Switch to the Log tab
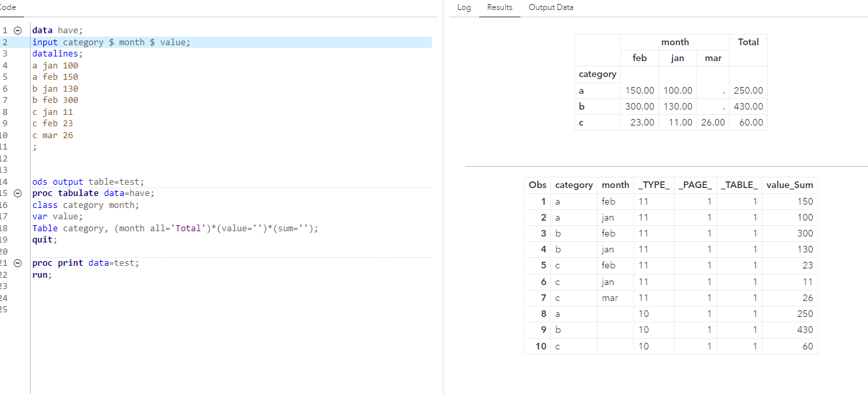This screenshot has width=868, height=394. point(464,7)
